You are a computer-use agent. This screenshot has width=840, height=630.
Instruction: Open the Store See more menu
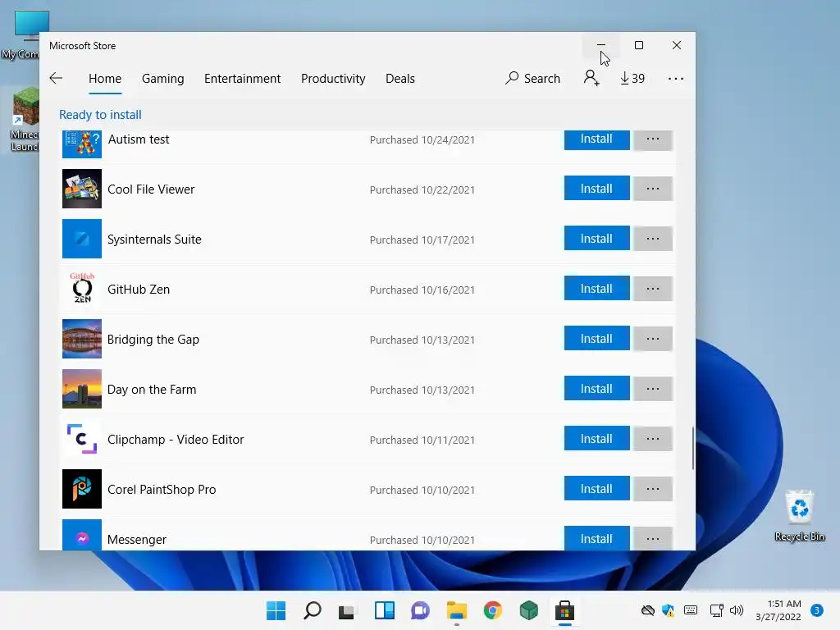pyautogui.click(x=676, y=79)
